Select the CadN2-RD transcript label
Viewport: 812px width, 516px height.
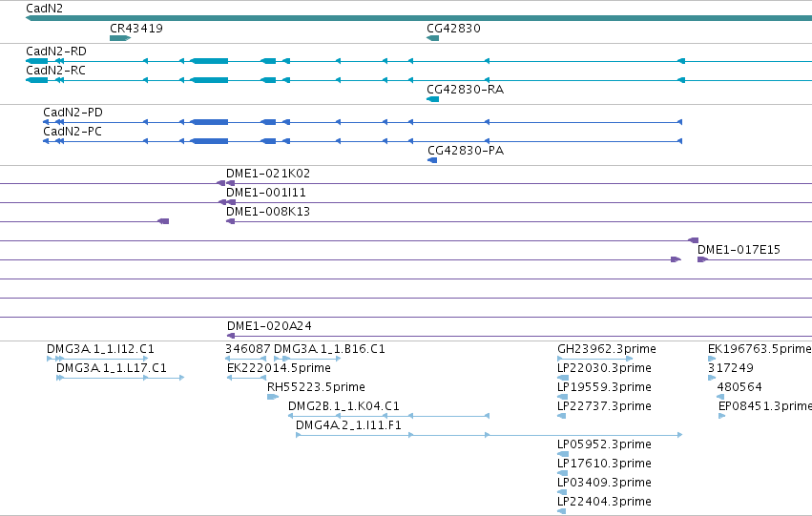tap(56, 52)
